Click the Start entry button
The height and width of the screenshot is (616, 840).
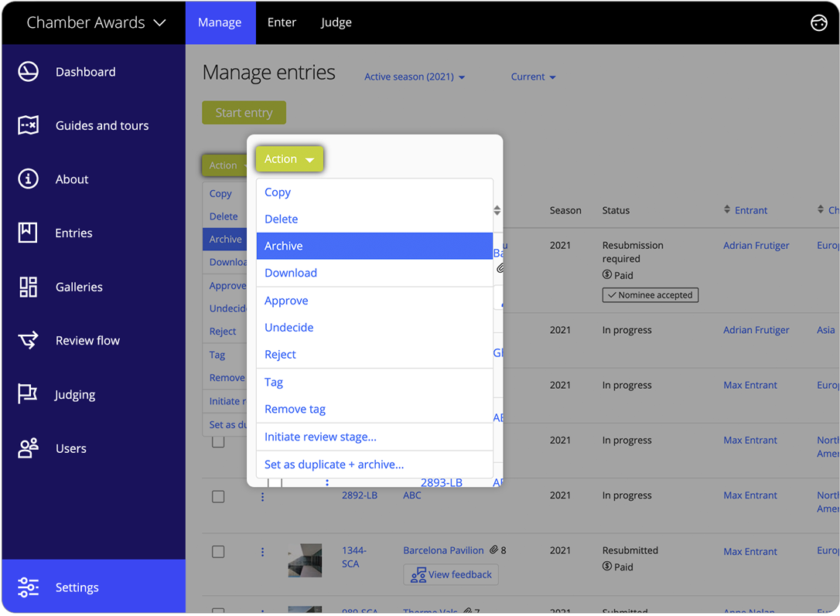(x=244, y=112)
